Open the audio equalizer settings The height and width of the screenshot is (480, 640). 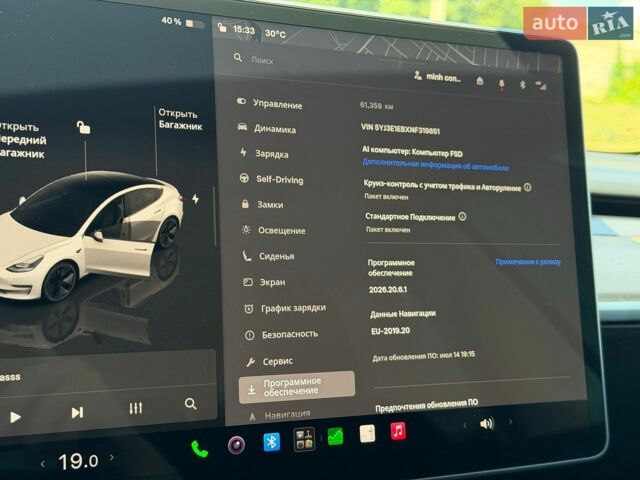136,408
